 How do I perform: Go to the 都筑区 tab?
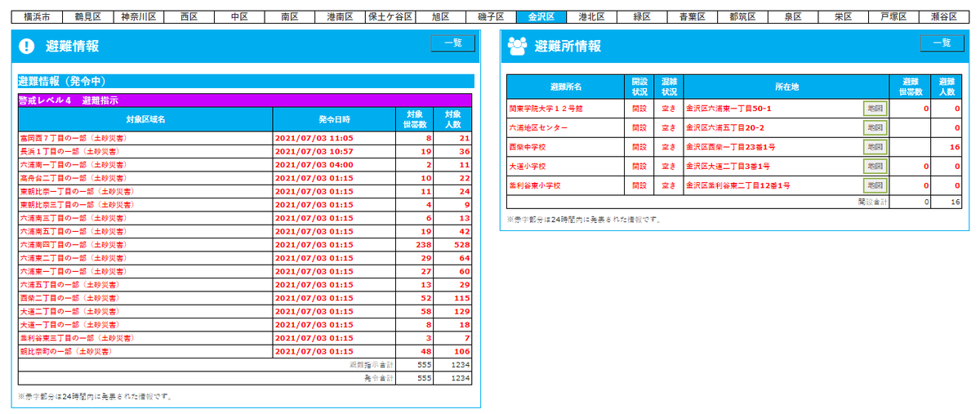coord(742,16)
